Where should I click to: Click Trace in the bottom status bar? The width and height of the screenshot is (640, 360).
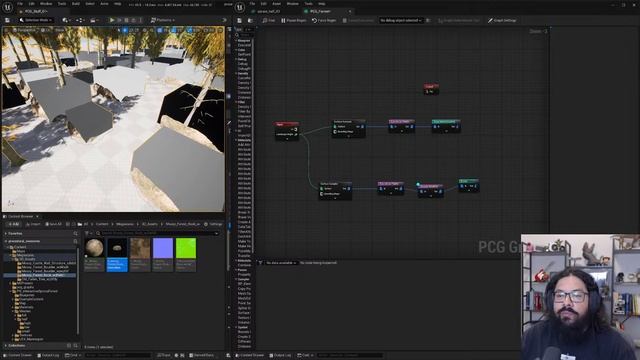click(164, 356)
